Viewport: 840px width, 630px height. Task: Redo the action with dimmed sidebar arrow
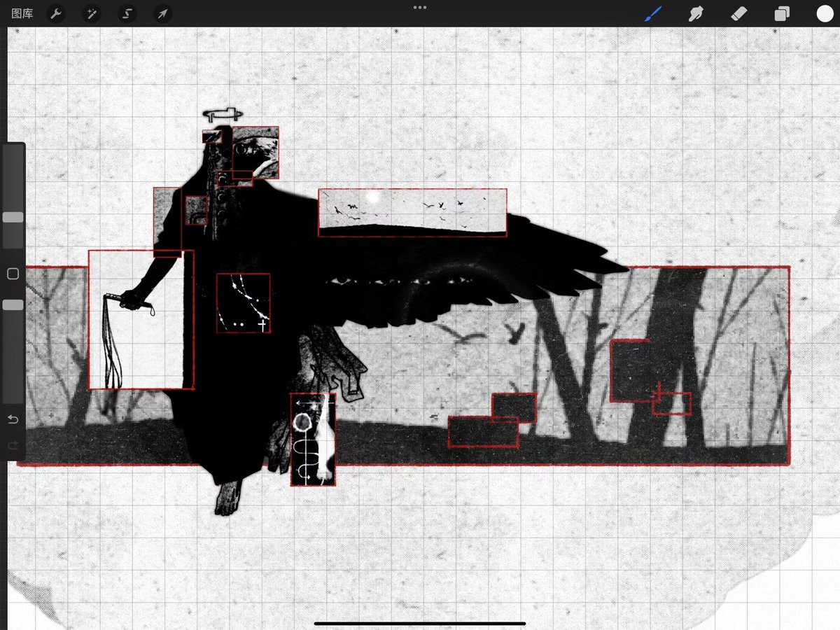tap(13, 445)
